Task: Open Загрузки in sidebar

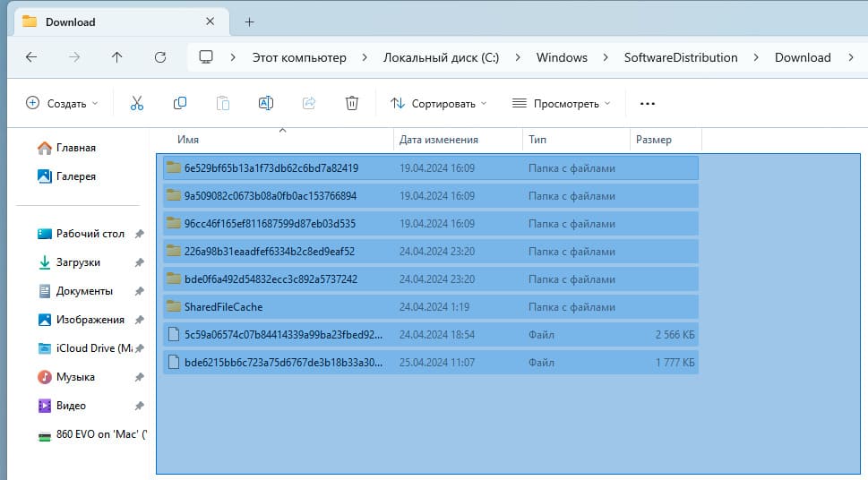Action: pyautogui.click(x=69, y=262)
